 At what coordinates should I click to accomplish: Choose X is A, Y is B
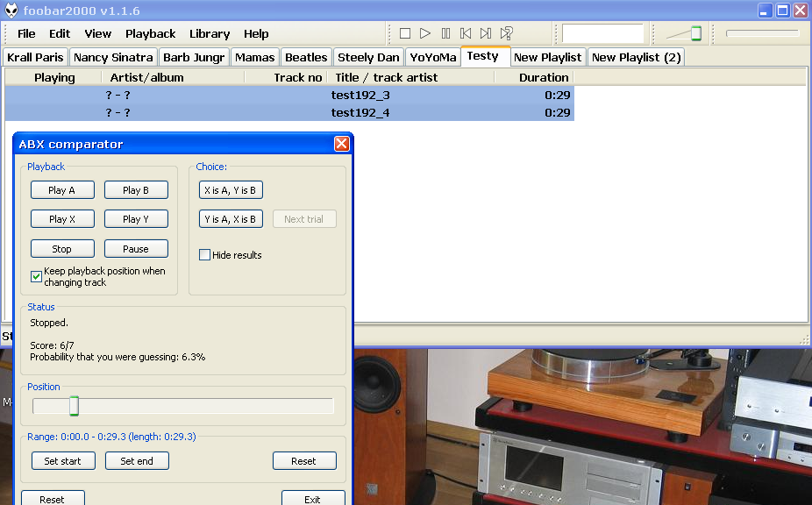[231, 190]
